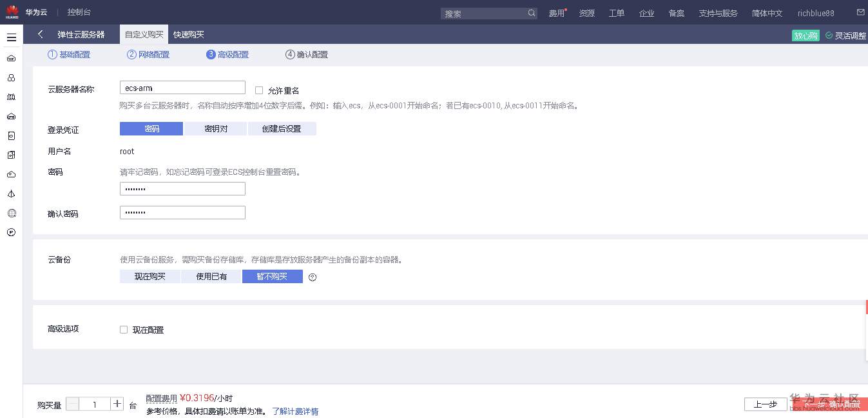Open the search field in the top bar
Viewport: 868px width, 418px height.
488,13
